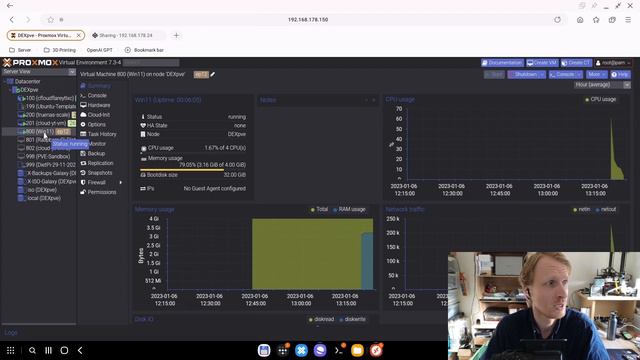Go back in browser history
This screenshot has width=640, height=360.
click(x=12, y=20)
